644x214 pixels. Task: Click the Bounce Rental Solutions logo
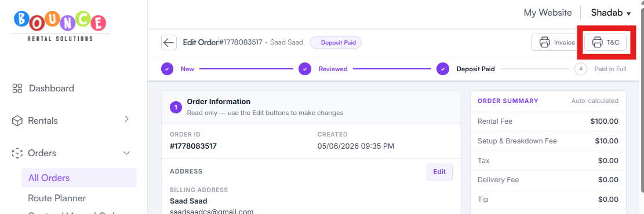click(x=60, y=26)
